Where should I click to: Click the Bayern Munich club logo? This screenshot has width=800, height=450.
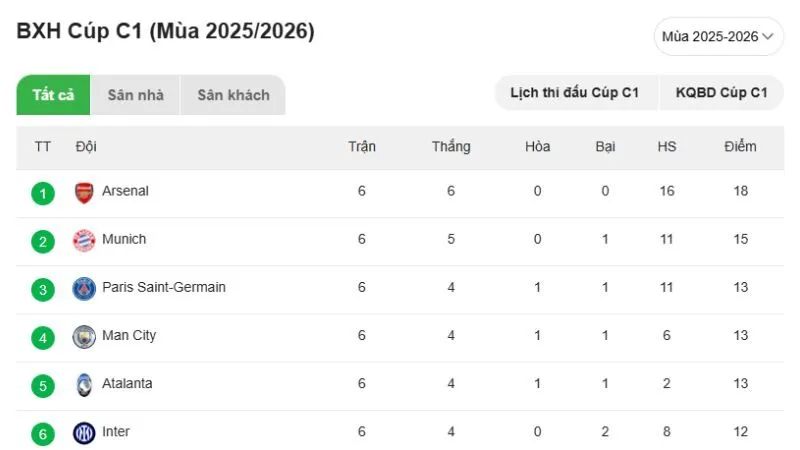click(x=84, y=240)
